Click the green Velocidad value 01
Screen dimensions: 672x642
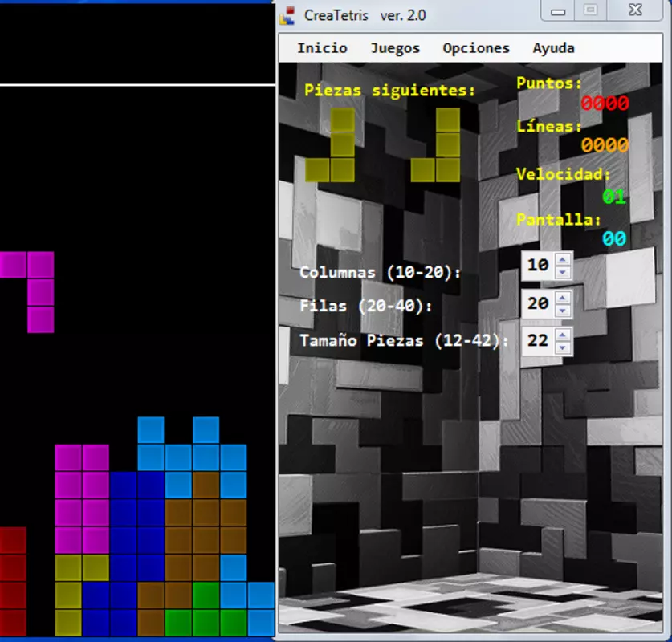[614, 197]
